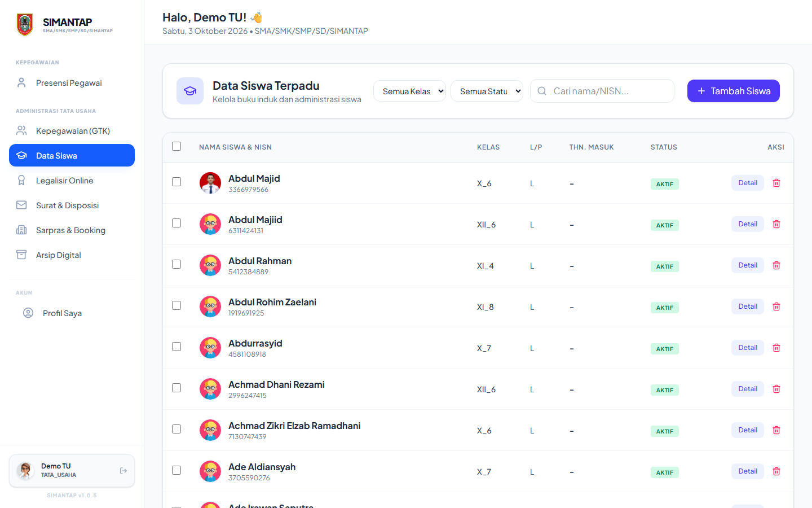The image size is (812, 508).
Task: Open Surat & Disposisi section
Action: [x=72, y=205]
